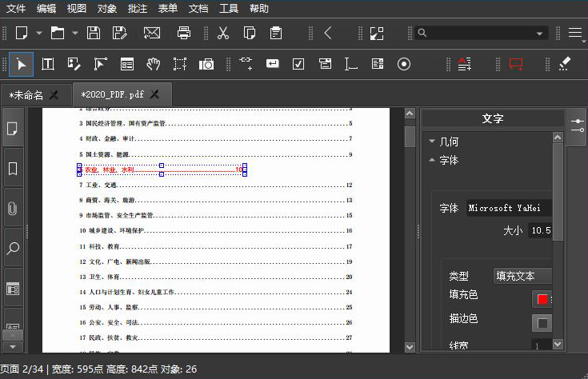
Task: Toggle the properties sliders icon at the top right
Action: coord(577,126)
